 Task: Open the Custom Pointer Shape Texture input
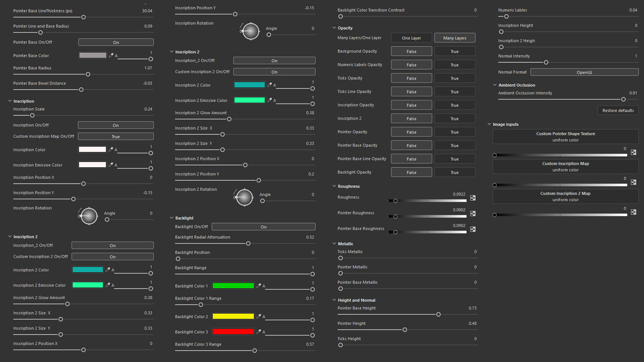point(565,137)
